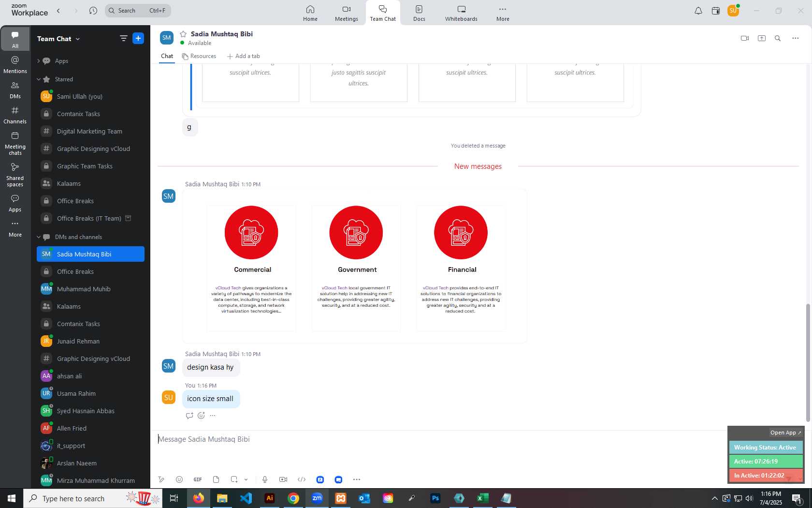Image resolution: width=812 pixels, height=508 pixels.
Task: Go back using the left arrow
Action: coord(58,11)
